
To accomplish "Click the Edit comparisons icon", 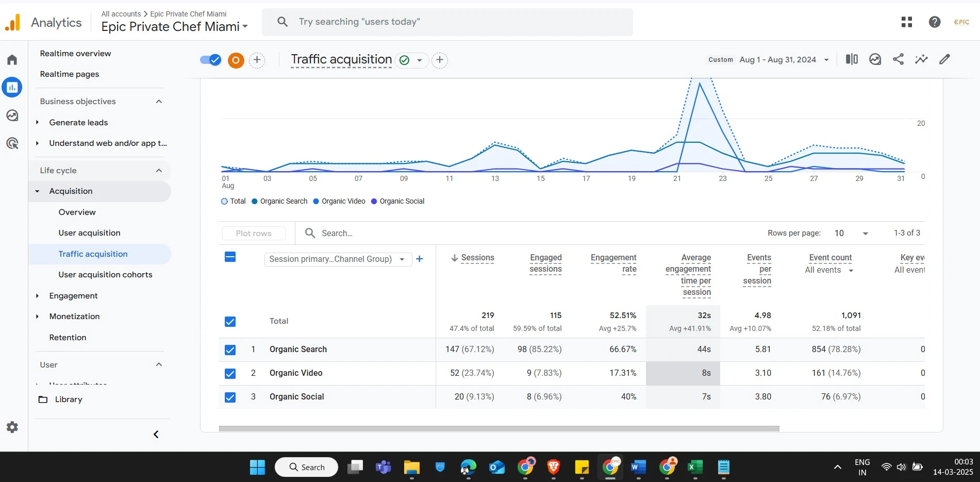I will tap(852, 59).
